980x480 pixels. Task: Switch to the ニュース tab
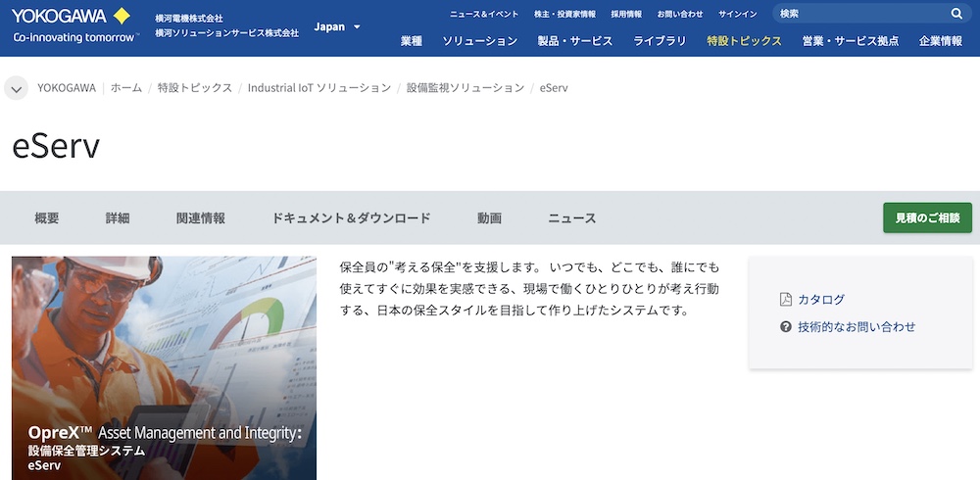572,218
